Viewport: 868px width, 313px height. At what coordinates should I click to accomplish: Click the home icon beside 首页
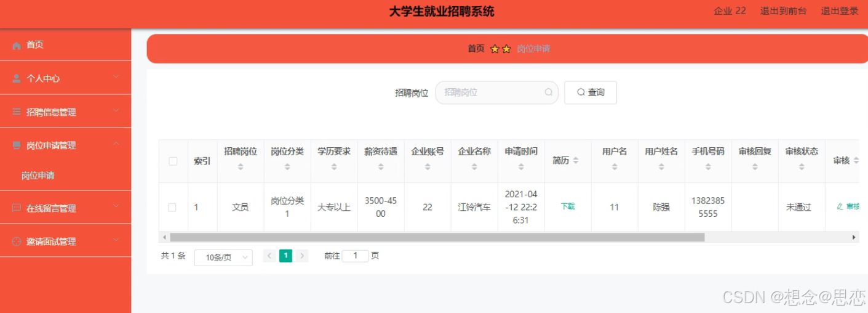click(x=17, y=46)
